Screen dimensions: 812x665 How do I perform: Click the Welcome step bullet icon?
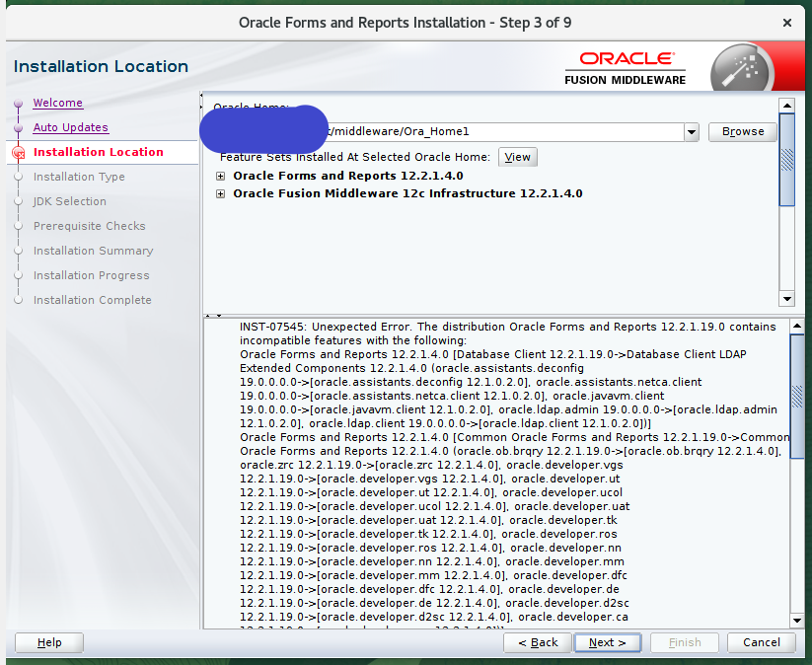tap(18, 104)
